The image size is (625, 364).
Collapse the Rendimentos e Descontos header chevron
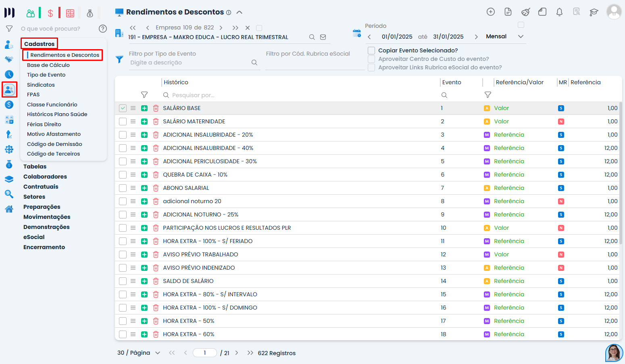tap(239, 12)
